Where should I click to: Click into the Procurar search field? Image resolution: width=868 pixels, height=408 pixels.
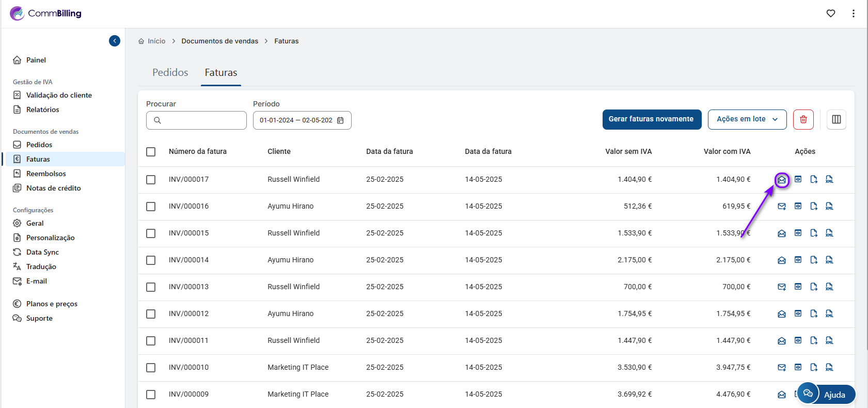click(202, 120)
